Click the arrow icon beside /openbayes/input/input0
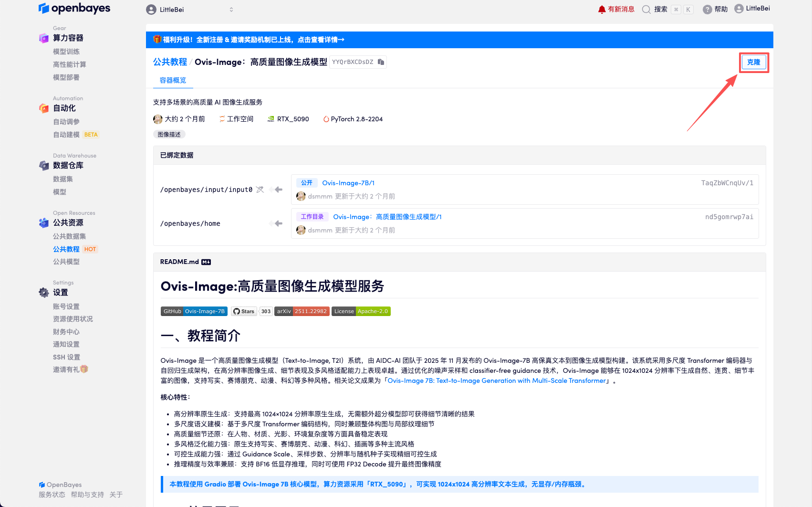The height and width of the screenshot is (507, 812). tap(276, 190)
